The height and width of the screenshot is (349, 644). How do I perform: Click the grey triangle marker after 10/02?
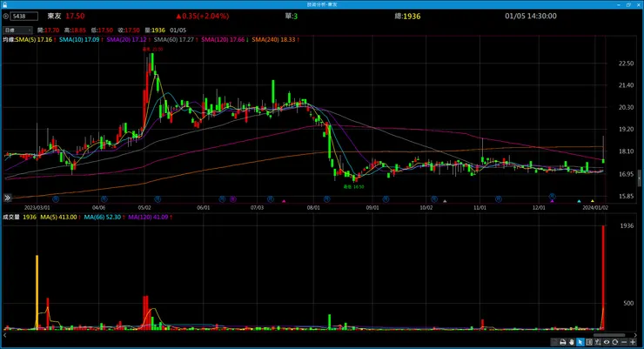click(x=445, y=201)
